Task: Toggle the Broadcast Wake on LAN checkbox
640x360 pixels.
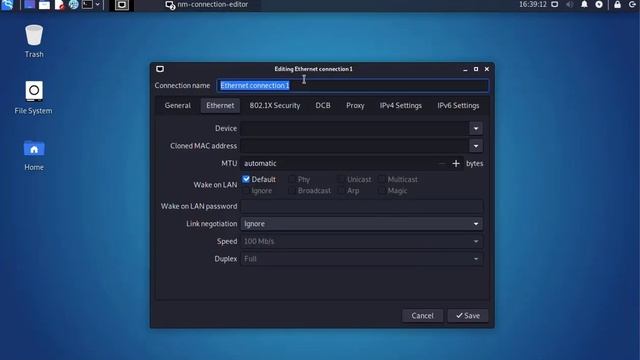Action: [x=292, y=191]
